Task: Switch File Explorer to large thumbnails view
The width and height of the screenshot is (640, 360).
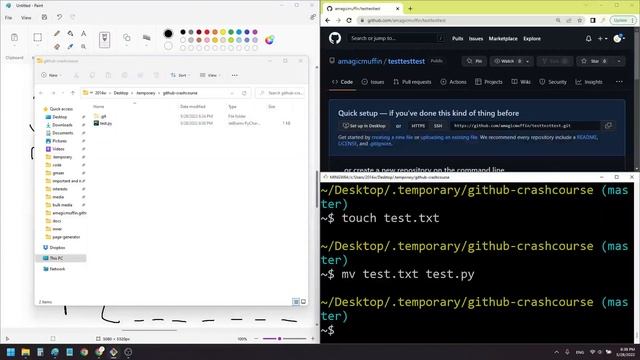Action: 303,302
